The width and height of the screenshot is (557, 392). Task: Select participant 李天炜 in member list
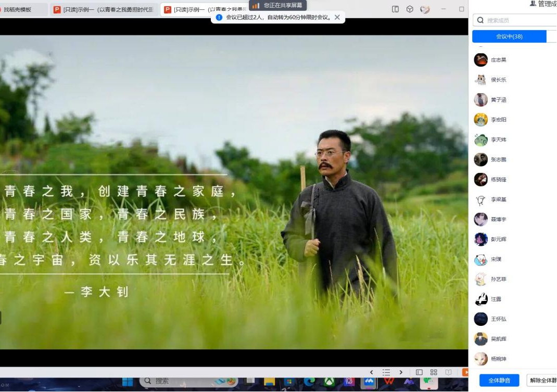coord(498,140)
